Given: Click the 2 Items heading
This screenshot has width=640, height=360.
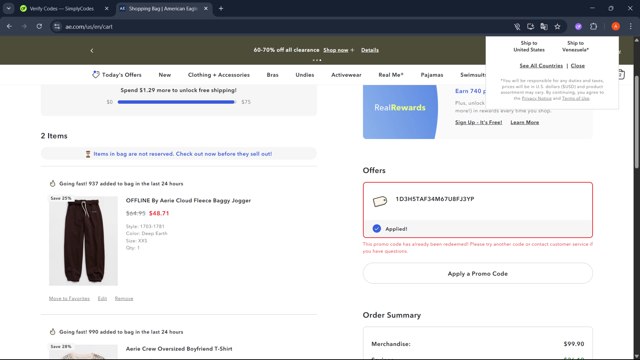Looking at the screenshot, I should click(x=54, y=136).
